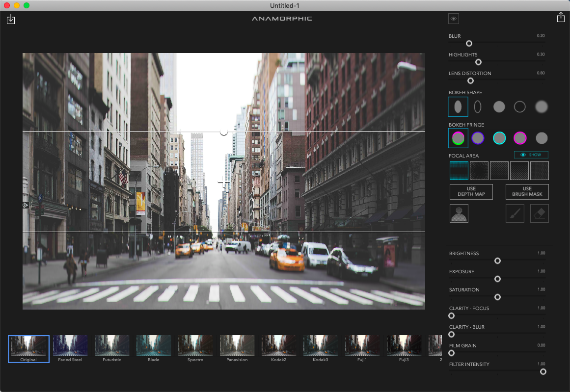Click the Highlights slider handle
Viewport: 570px width, 392px height.
point(478,62)
